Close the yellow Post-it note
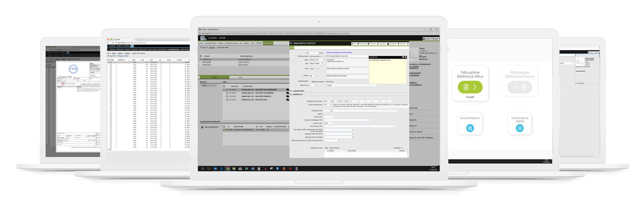Image resolution: width=644 pixels, height=205 pixels. pyautogui.click(x=405, y=57)
